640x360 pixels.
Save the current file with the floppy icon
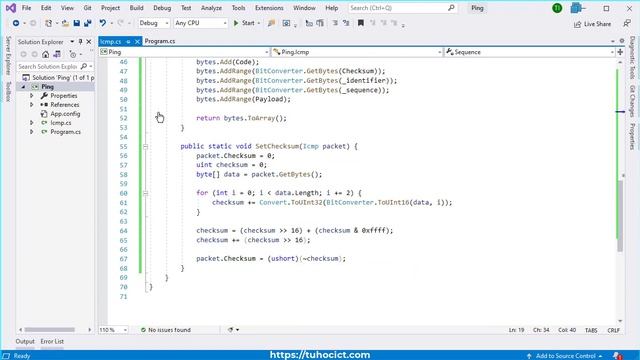coord(76,23)
